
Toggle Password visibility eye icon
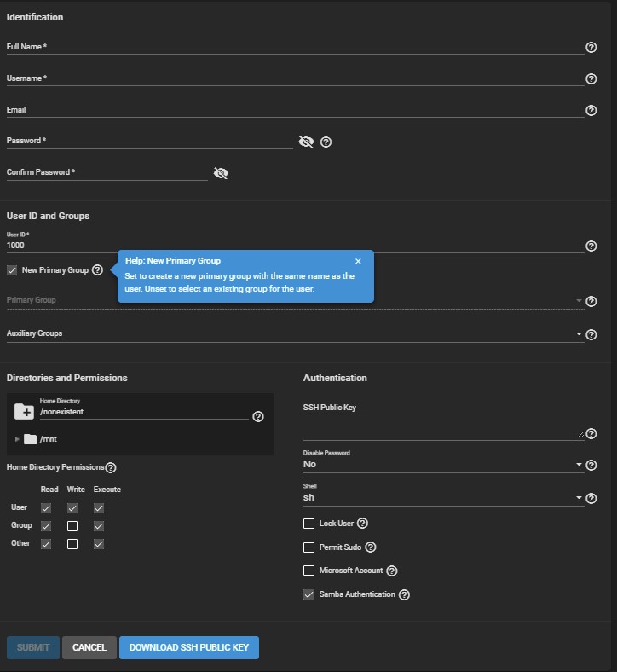[306, 142]
